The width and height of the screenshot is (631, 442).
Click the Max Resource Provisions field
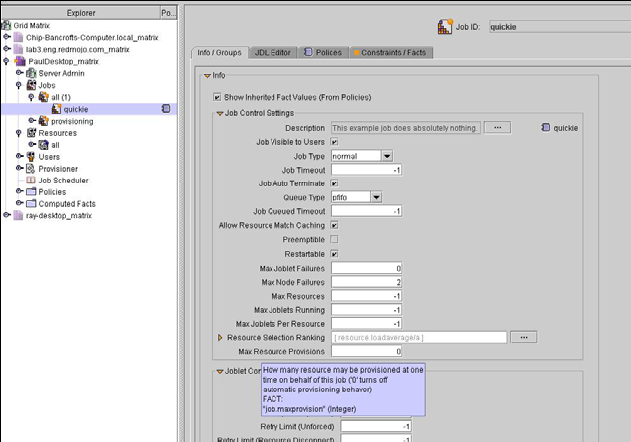pos(366,351)
